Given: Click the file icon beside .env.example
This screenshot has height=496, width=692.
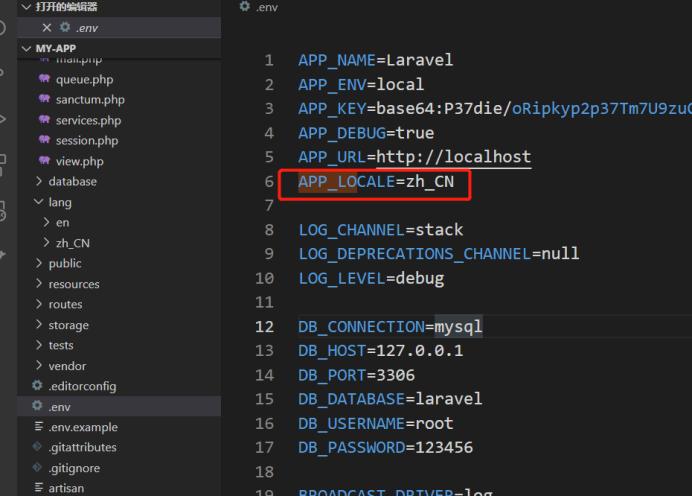Looking at the screenshot, I should [x=39, y=426].
